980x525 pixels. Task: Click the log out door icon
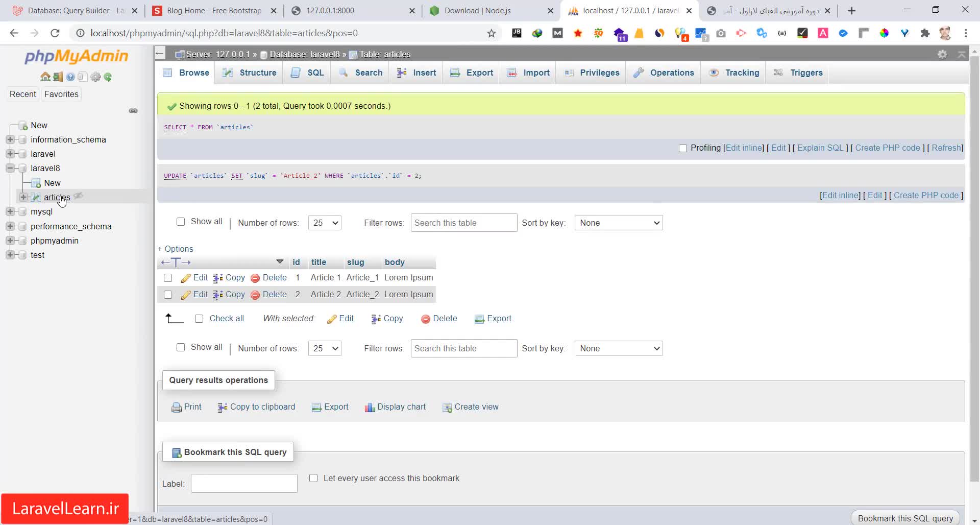(58, 77)
